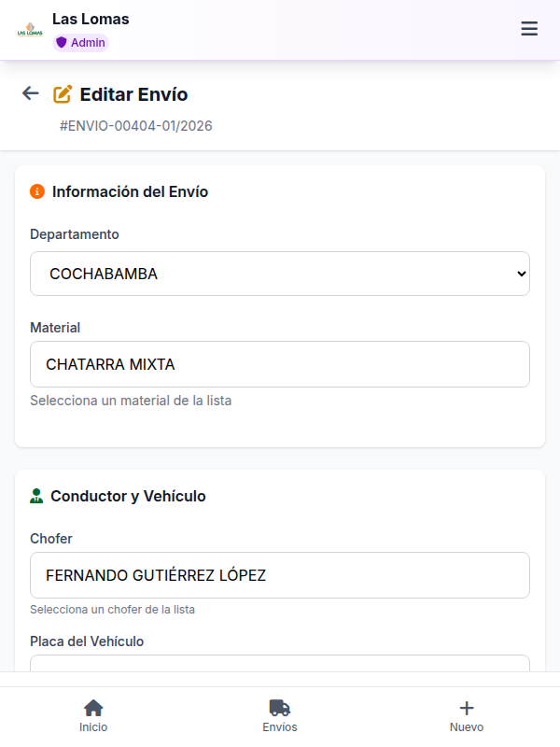Click the info icon on Información del Envío
The width and height of the screenshot is (560, 747).
(37, 192)
